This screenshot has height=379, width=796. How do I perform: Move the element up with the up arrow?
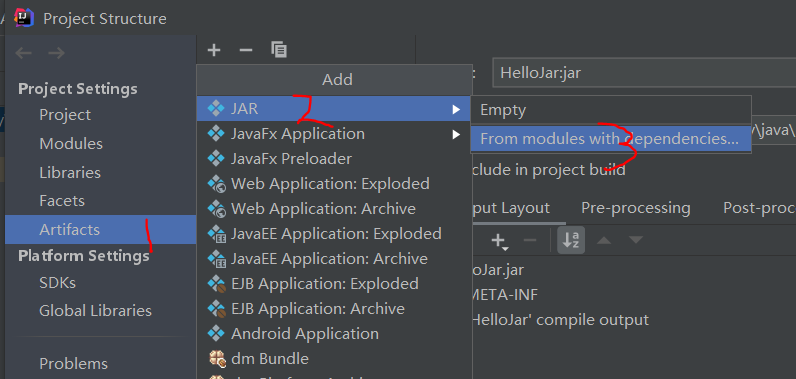(x=604, y=239)
